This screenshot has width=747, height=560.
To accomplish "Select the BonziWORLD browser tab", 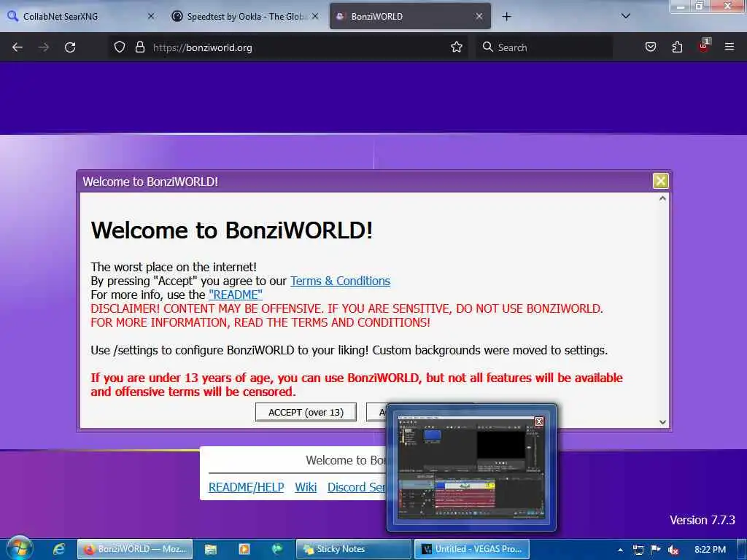I will click(410, 17).
